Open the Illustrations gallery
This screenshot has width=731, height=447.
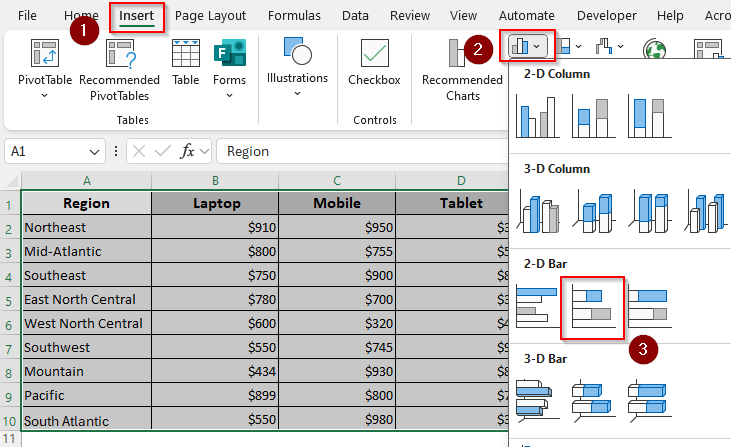pyautogui.click(x=297, y=65)
